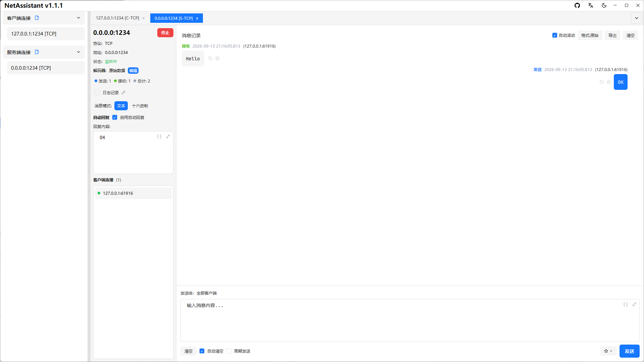Screen dimensions: 644x362
Task: Format the reply content with braces icon
Action: coord(159,136)
